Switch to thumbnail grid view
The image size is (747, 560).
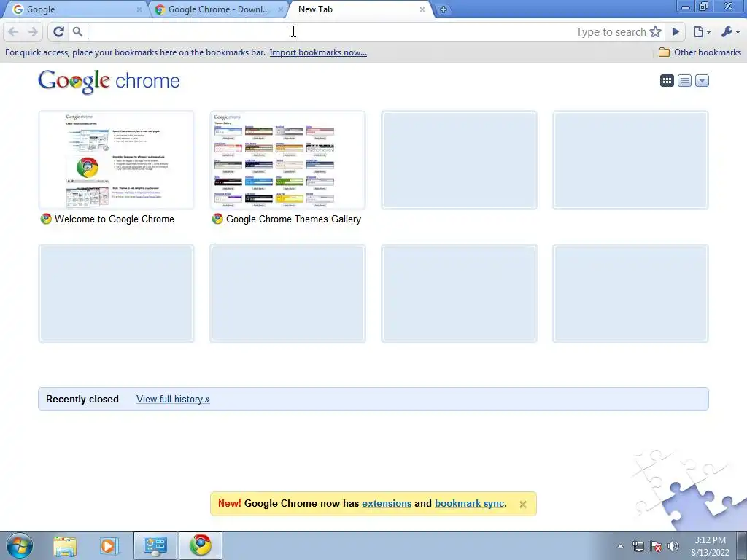click(x=667, y=80)
